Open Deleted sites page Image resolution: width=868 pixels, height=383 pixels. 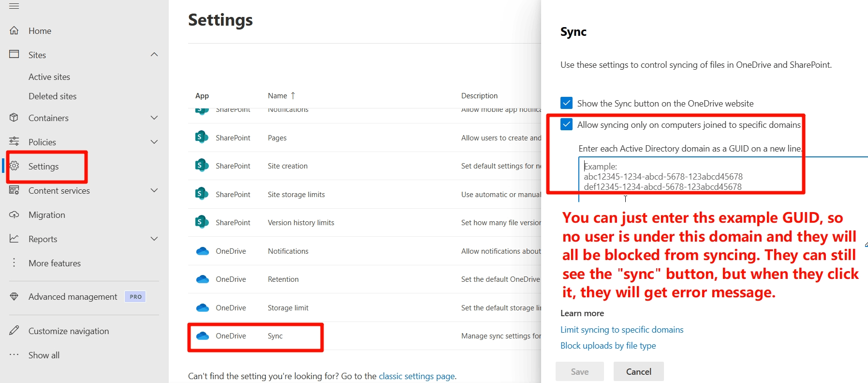point(53,96)
